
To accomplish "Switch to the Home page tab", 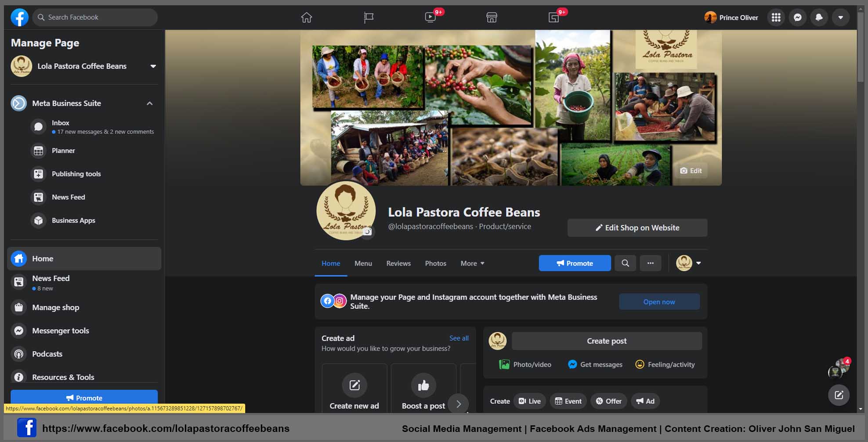I will [331, 263].
